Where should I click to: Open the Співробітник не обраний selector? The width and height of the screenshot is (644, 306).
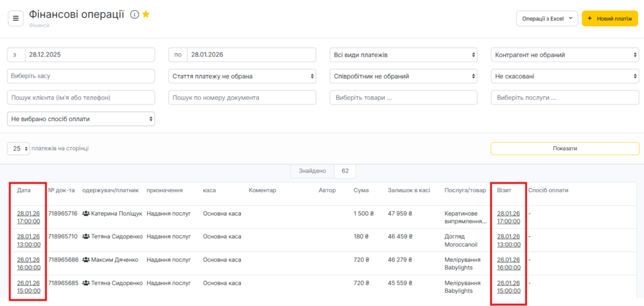tap(403, 76)
